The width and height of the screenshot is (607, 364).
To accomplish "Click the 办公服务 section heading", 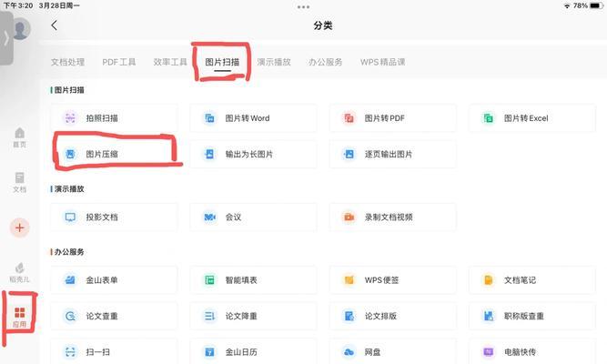I will 69,252.
